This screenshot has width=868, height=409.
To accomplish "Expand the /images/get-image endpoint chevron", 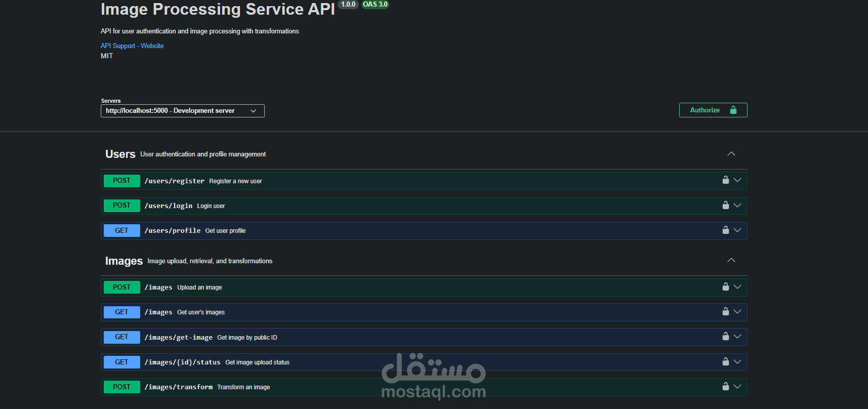I will 737,337.
